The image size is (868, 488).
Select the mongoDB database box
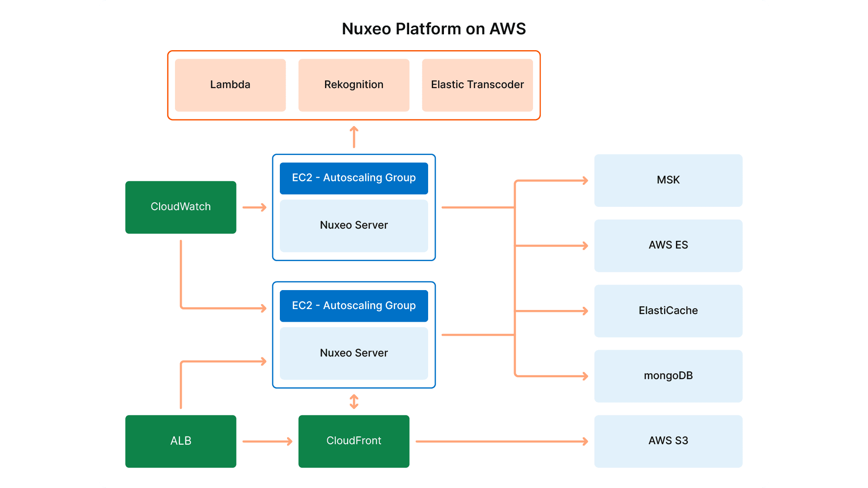point(668,375)
